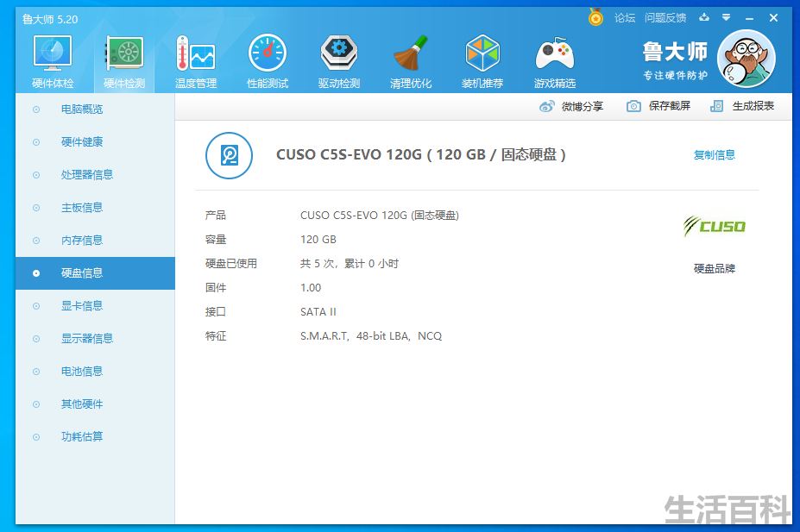Screen dimensions: 800x532
Task: Select the 硬件检测 hardware detection icon
Action: point(124,52)
